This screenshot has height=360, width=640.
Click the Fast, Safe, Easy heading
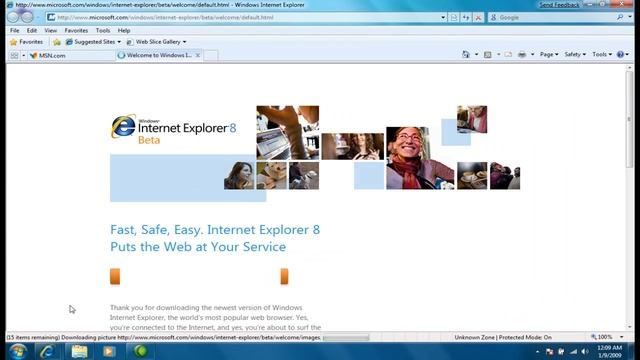coord(215,238)
